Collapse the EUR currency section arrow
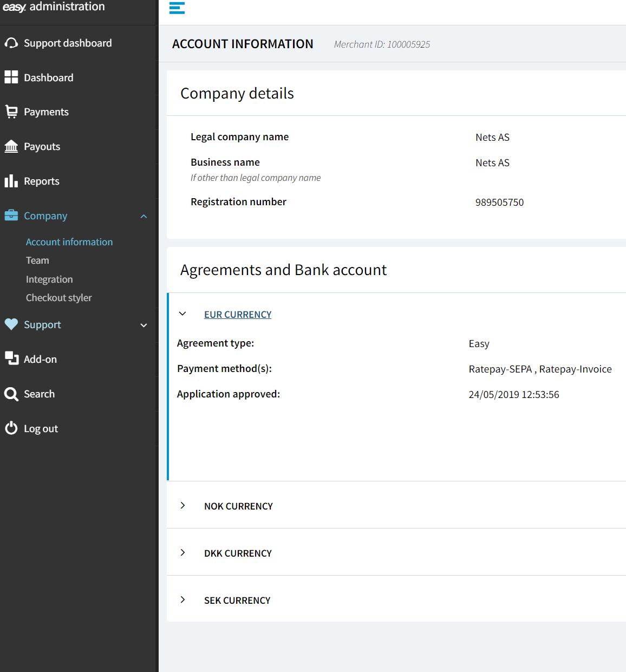626x672 pixels. point(182,314)
